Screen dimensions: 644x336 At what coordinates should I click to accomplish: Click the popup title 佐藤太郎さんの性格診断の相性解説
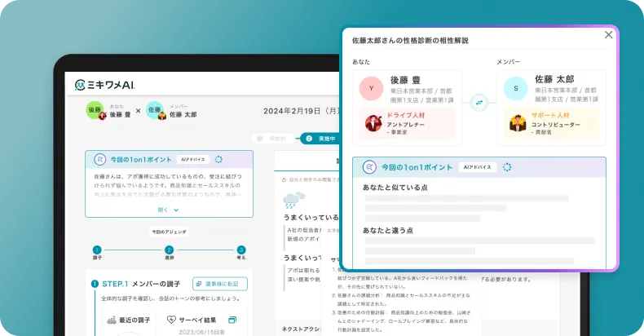410,40
